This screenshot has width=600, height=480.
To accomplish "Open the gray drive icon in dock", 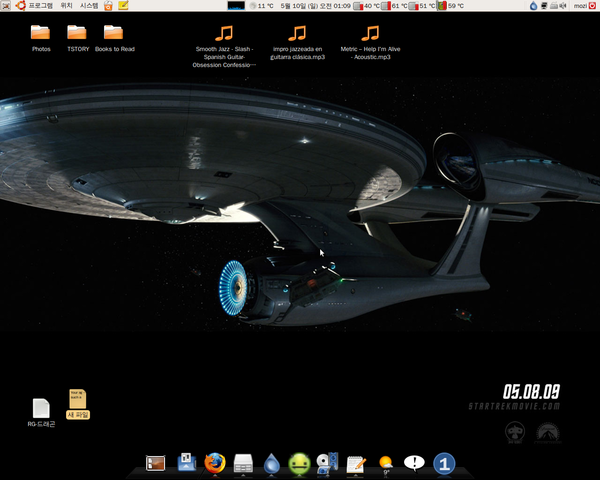I will click(243, 463).
